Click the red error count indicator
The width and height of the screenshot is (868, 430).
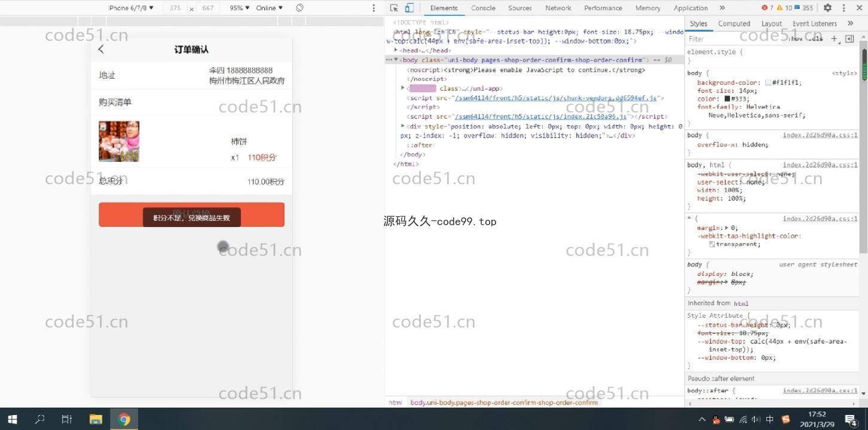[x=767, y=8]
